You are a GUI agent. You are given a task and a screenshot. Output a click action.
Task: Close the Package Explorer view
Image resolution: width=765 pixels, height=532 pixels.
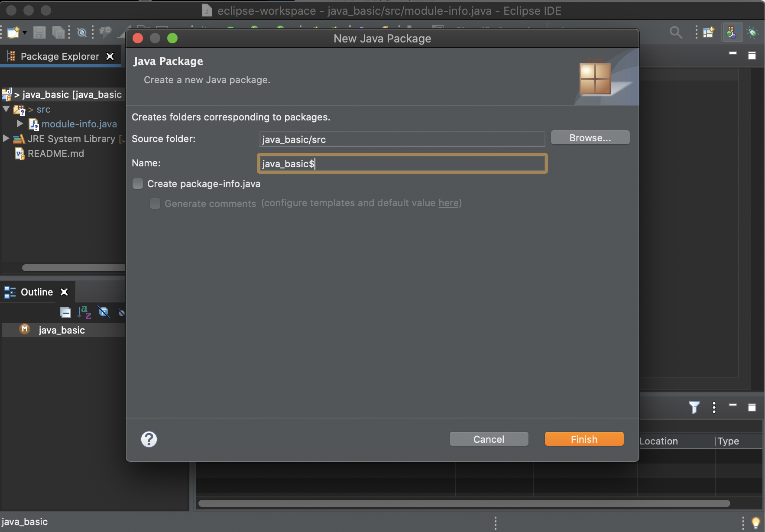(110, 56)
